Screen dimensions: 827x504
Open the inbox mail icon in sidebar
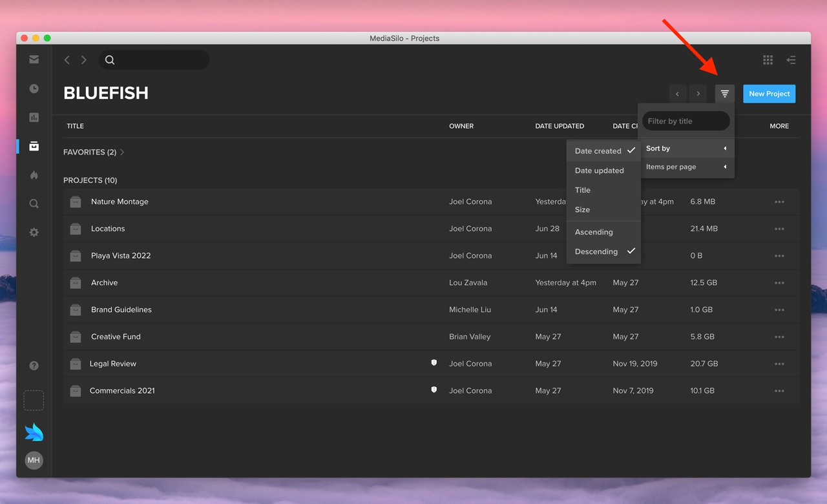coord(34,59)
